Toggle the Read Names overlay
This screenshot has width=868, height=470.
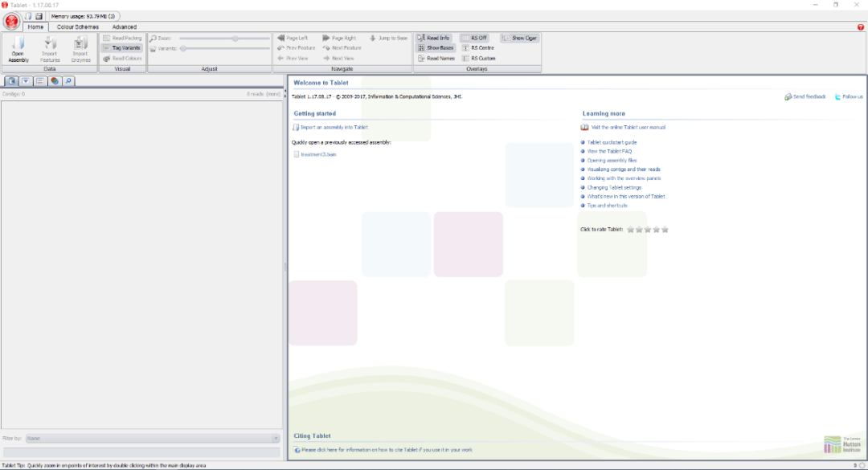(436, 58)
